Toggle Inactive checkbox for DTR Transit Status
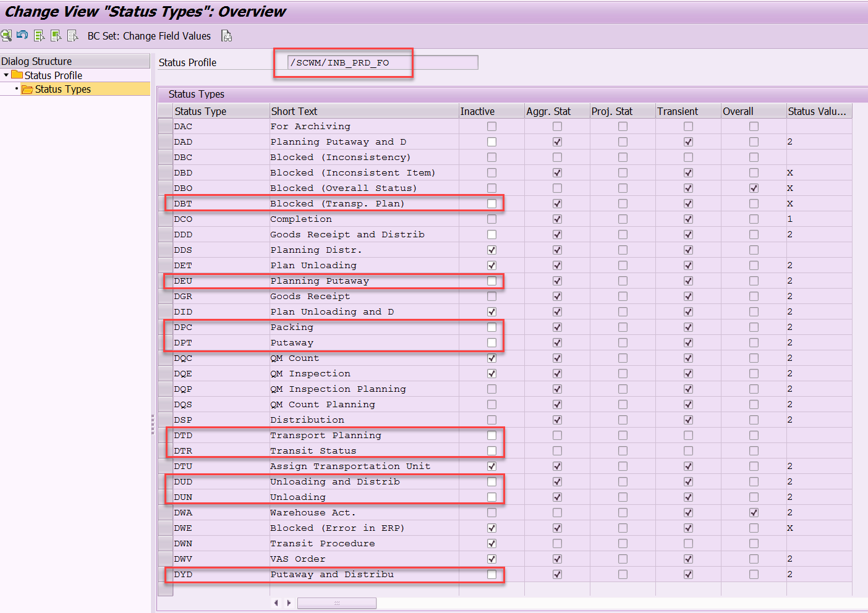Image resolution: width=868 pixels, height=613 pixels. 491,450
